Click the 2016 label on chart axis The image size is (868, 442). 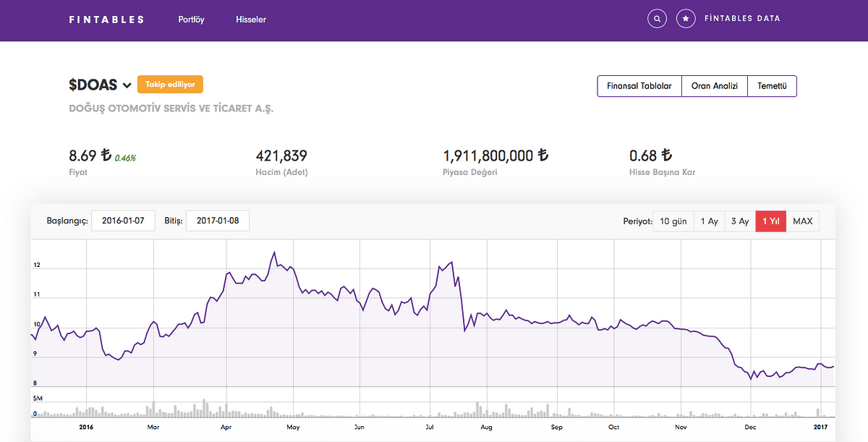click(x=85, y=428)
